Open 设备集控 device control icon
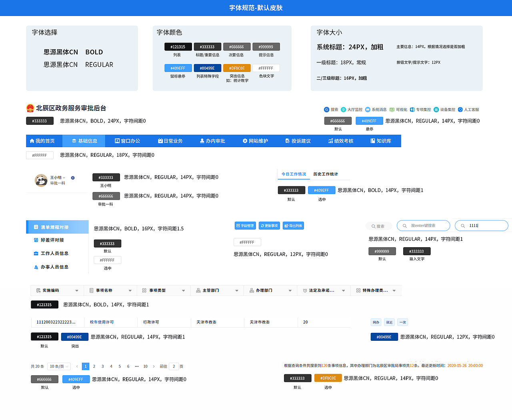Screen dimensions: 512x420 (x=436, y=110)
